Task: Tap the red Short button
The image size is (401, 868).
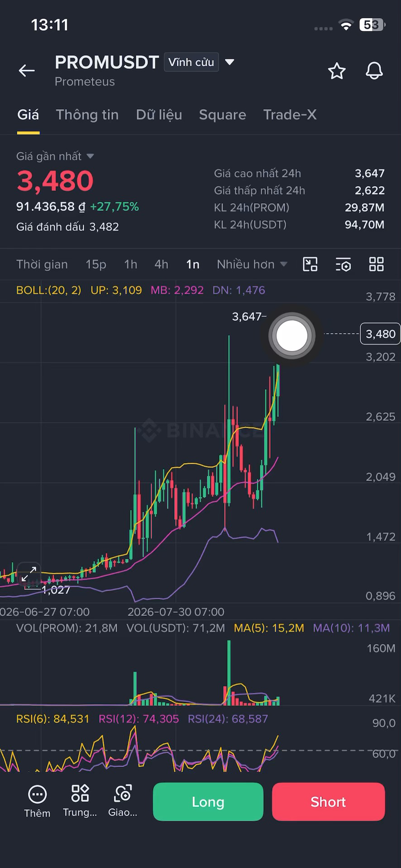Action: [329, 802]
